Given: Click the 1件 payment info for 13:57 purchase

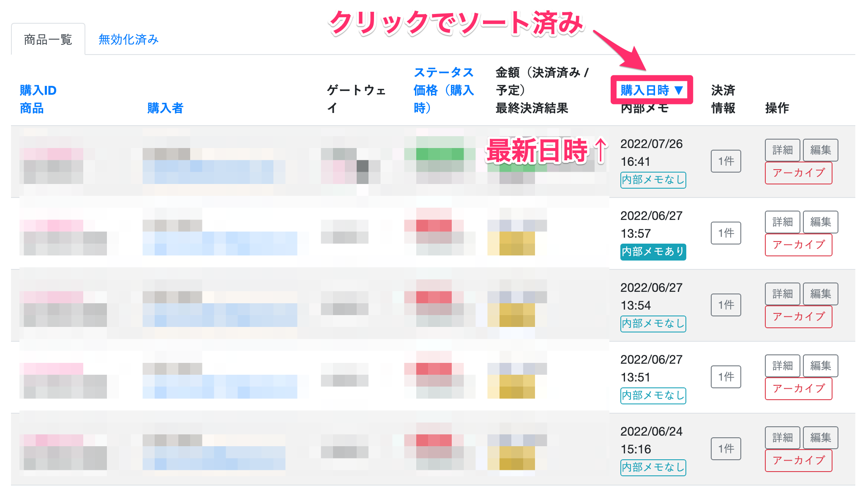Looking at the screenshot, I should click(726, 233).
